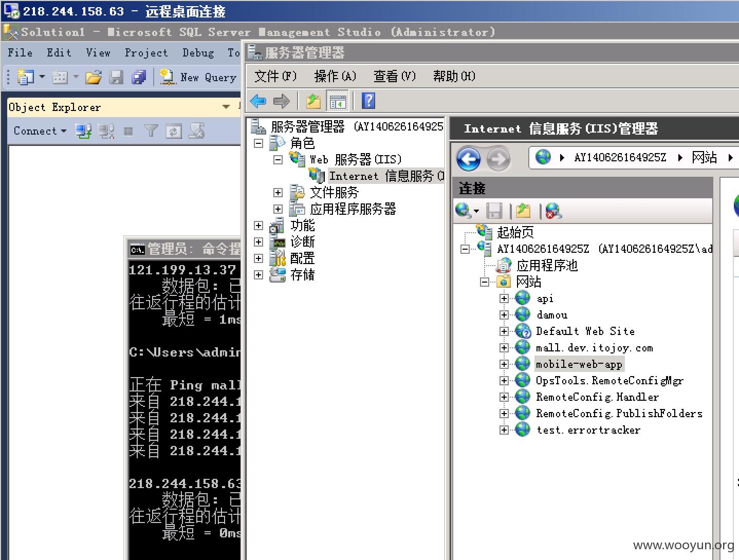The height and width of the screenshot is (560, 739).
Task: Click the New Project icon in SSMS toolbar
Action: [x=25, y=77]
